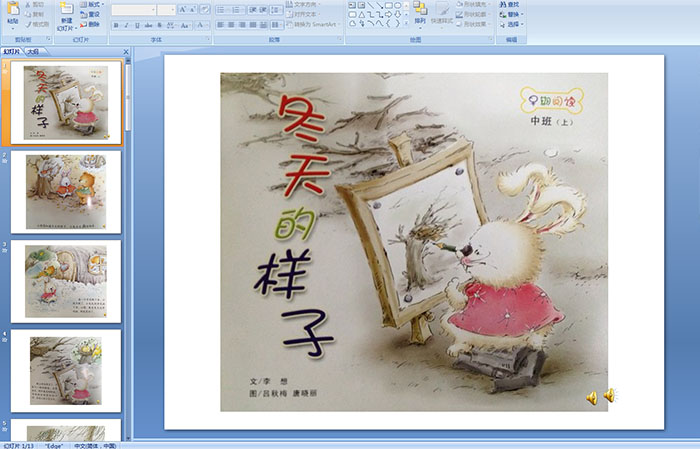700x449 pixels.
Task: Open the Columns dropdown
Action: [277, 25]
